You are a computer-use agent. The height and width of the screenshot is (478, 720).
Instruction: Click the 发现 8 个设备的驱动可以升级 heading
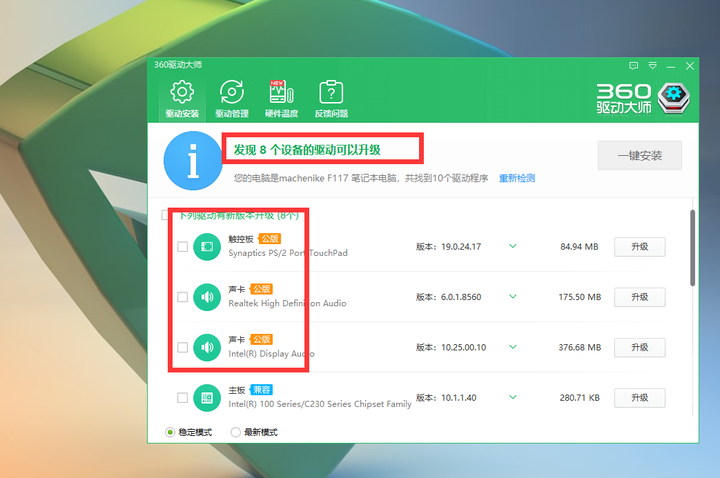[307, 150]
